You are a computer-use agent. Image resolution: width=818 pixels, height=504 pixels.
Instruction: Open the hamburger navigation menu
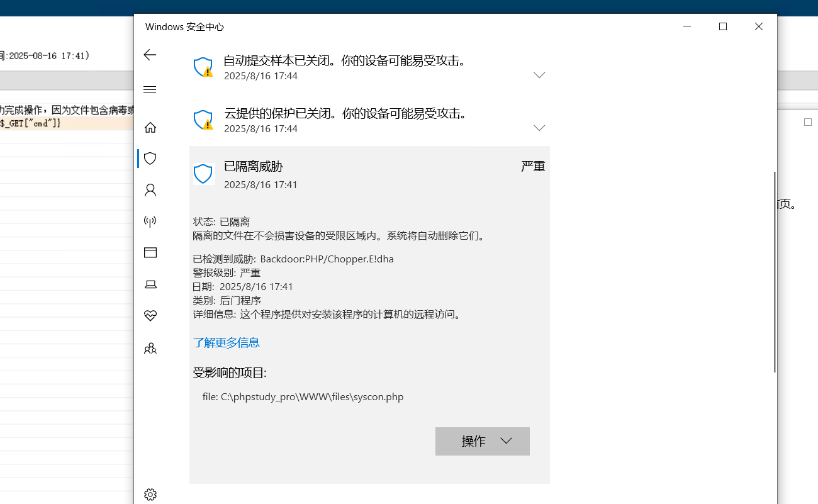(150, 90)
